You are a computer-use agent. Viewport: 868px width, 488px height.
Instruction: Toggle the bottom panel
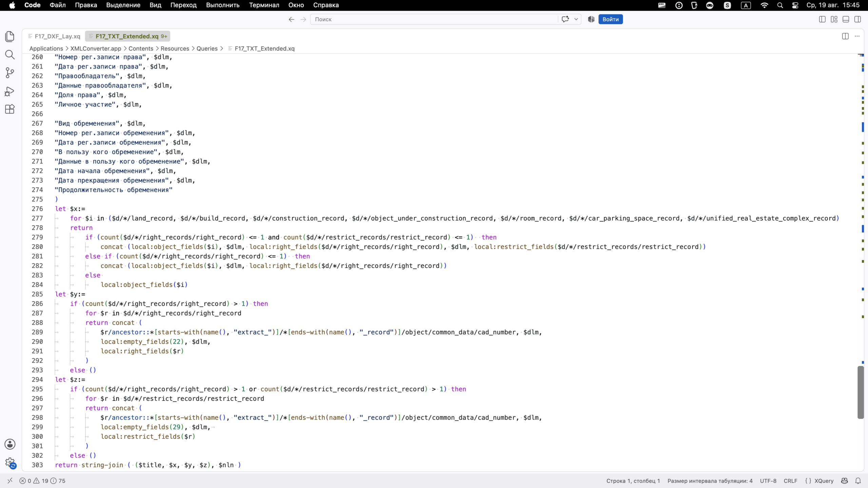pos(846,19)
